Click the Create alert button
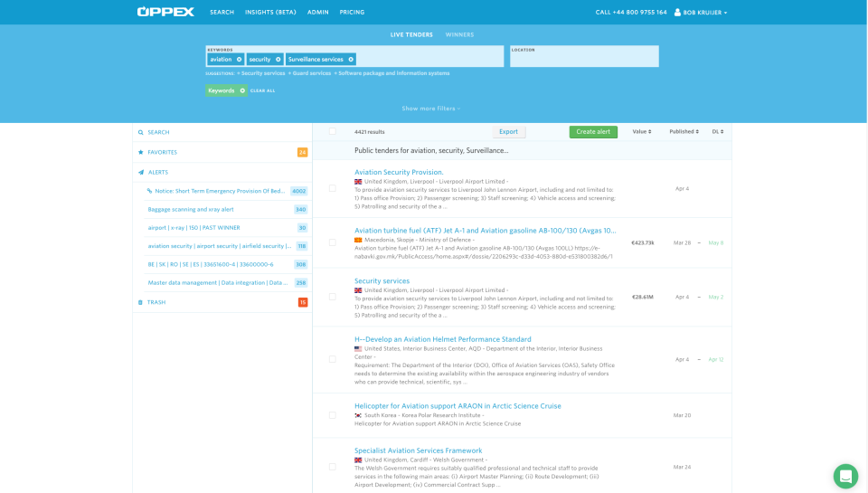 point(593,132)
